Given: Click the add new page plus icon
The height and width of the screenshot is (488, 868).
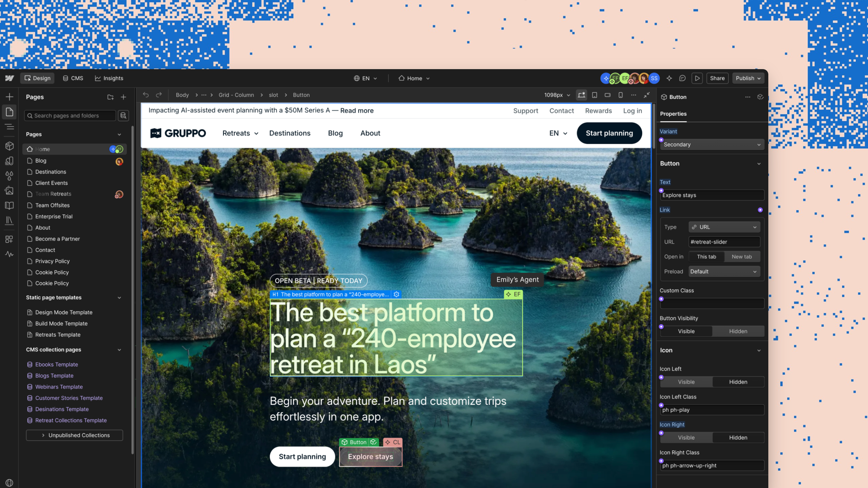Looking at the screenshot, I should [123, 97].
